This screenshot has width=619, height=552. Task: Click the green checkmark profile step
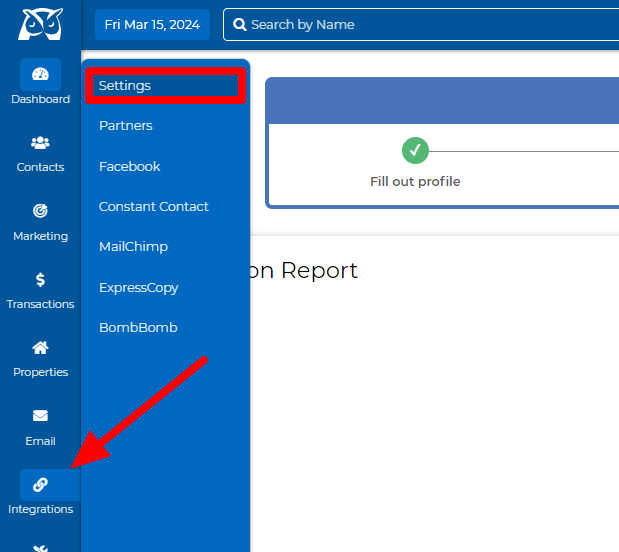[415, 150]
